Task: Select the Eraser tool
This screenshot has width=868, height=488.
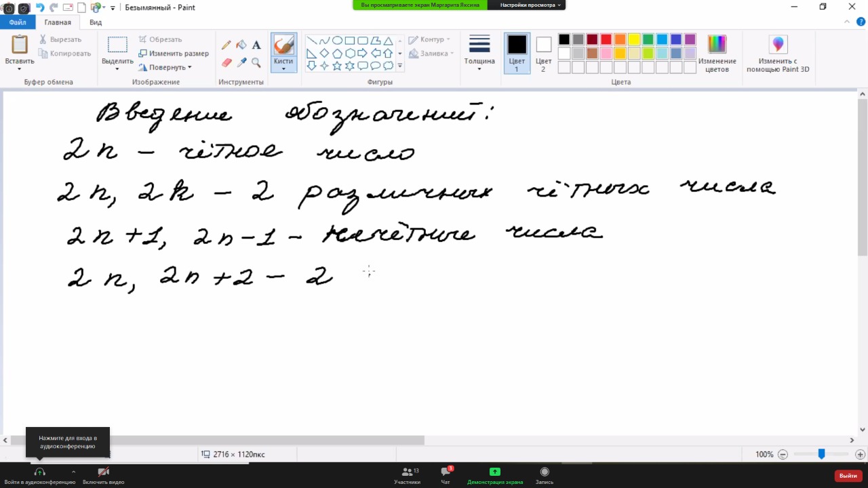Action: tap(226, 62)
